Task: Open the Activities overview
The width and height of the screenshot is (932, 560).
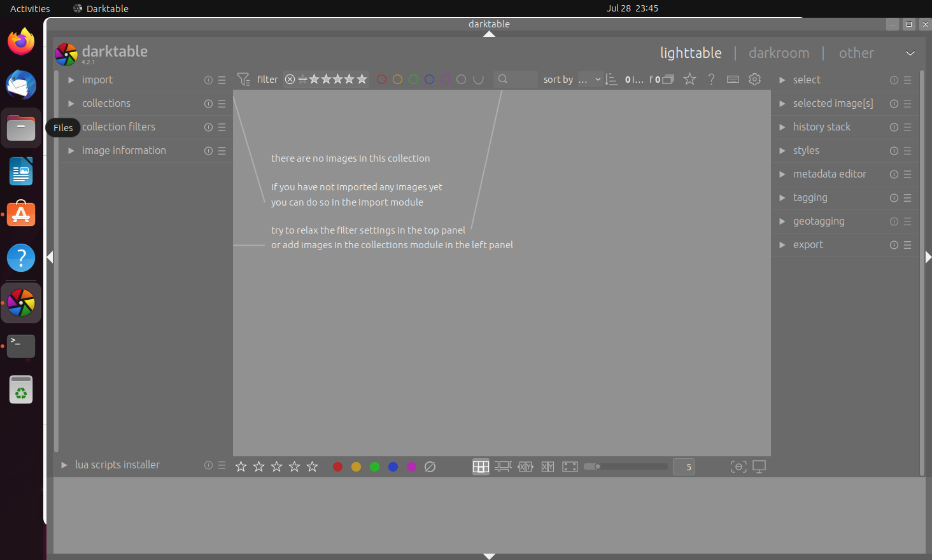Action: 30,8
